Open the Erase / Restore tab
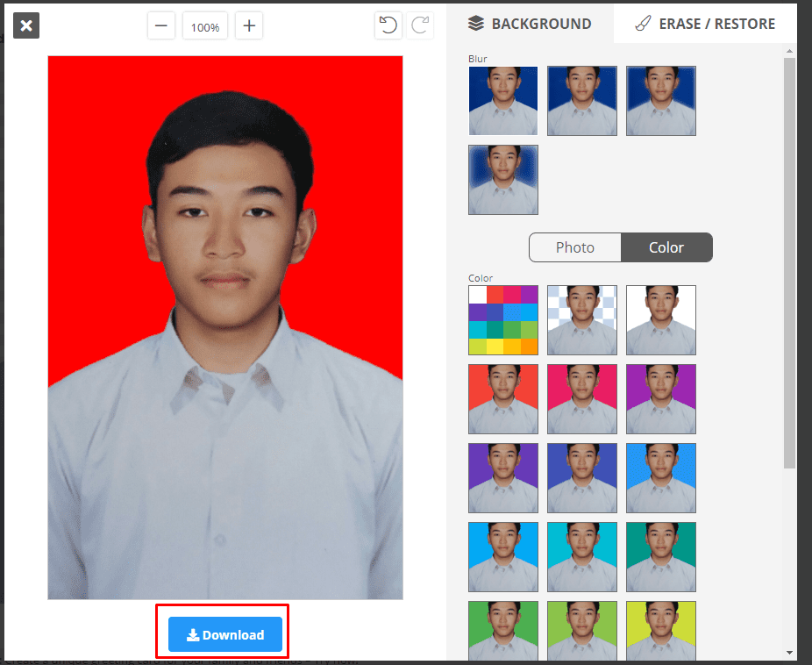The image size is (812, 665). [705, 24]
